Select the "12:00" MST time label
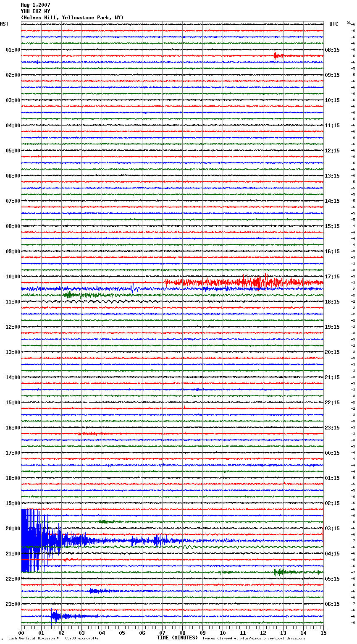The image size is (357, 644). tap(13, 327)
